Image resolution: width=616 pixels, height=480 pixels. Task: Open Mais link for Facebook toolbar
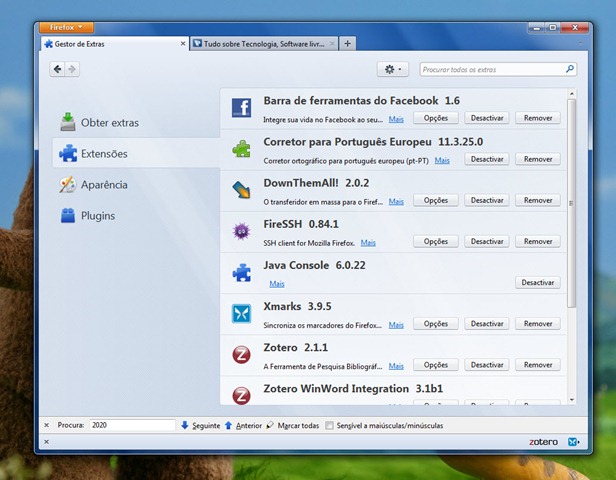click(x=396, y=119)
